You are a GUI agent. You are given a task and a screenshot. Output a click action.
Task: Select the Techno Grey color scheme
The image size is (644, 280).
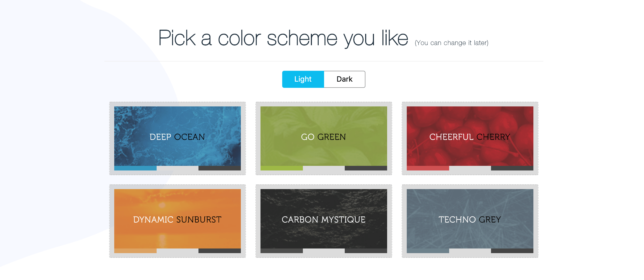[470, 219]
